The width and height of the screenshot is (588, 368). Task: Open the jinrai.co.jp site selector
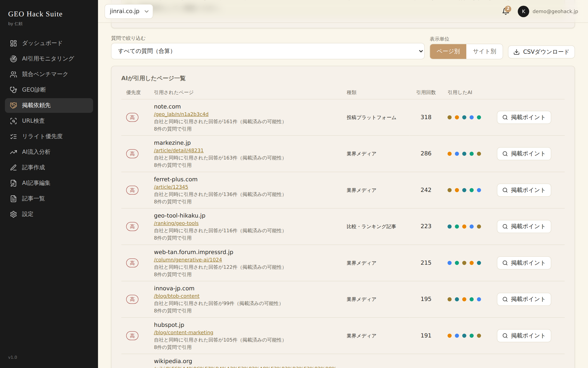tap(129, 11)
